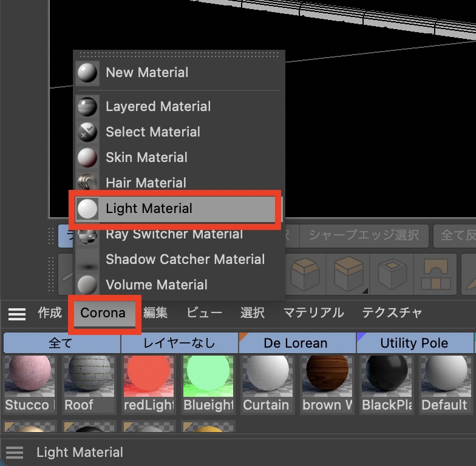This screenshot has height=466, width=476.
Task: Select the brown wood material thumbnail
Action: pyautogui.click(x=327, y=376)
